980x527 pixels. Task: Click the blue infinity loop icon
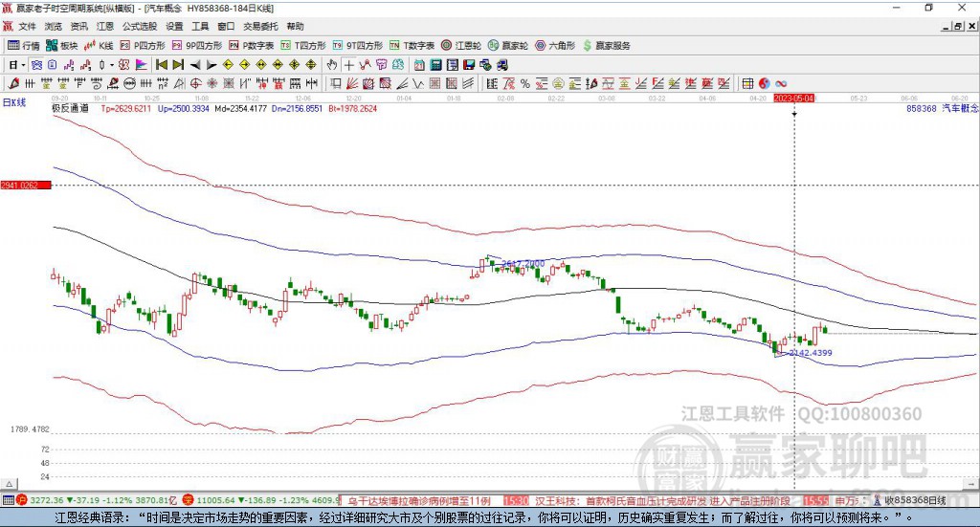[781, 83]
